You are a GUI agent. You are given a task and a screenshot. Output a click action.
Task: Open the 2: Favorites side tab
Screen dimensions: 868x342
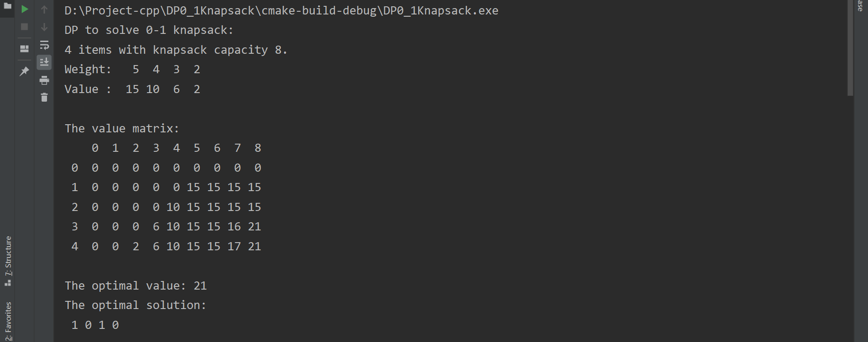click(8, 321)
